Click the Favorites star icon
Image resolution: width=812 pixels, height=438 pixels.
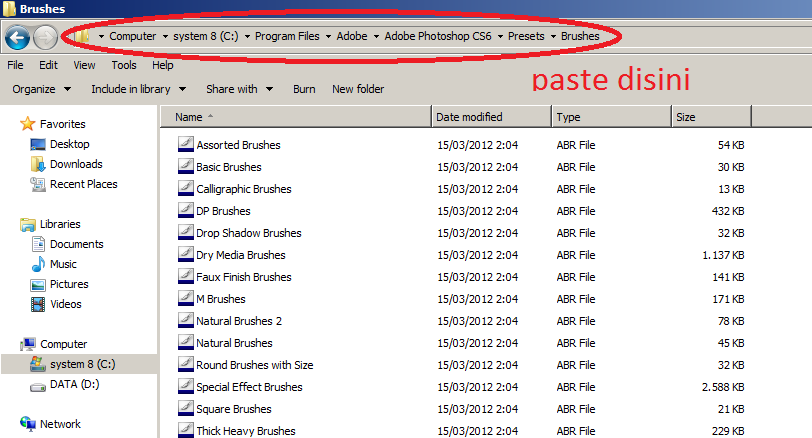coord(27,124)
